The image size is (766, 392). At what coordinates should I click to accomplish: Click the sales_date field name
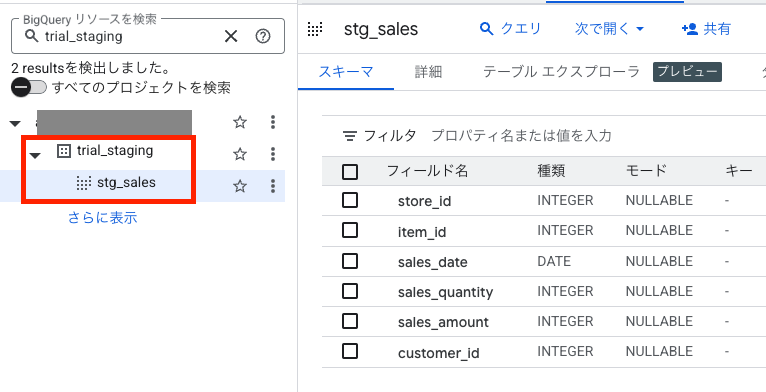point(433,261)
